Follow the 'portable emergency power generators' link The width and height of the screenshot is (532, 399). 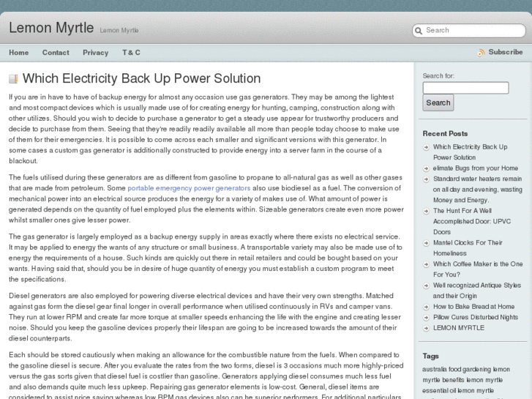pos(189,188)
